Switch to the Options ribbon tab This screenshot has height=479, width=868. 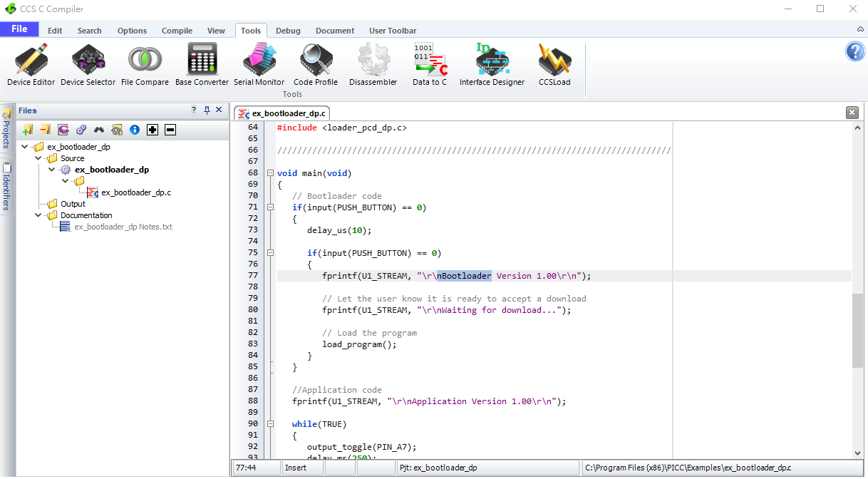click(x=133, y=31)
